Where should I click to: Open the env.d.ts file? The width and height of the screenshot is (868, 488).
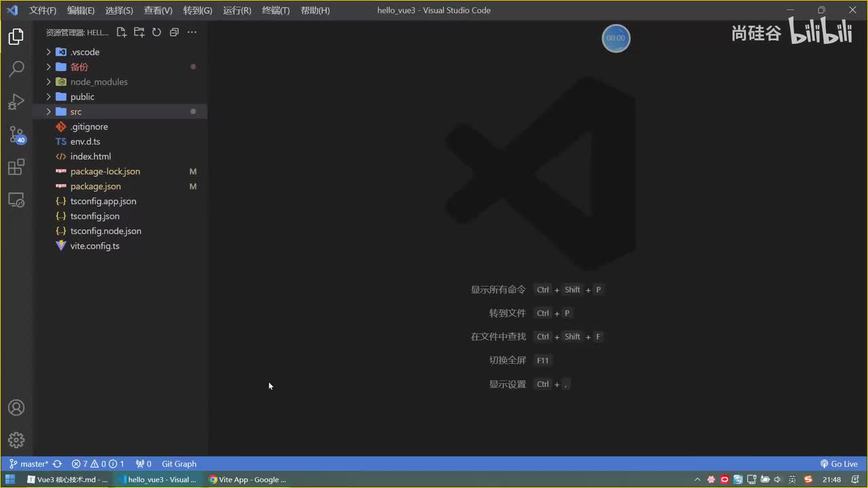[x=120, y=142]
